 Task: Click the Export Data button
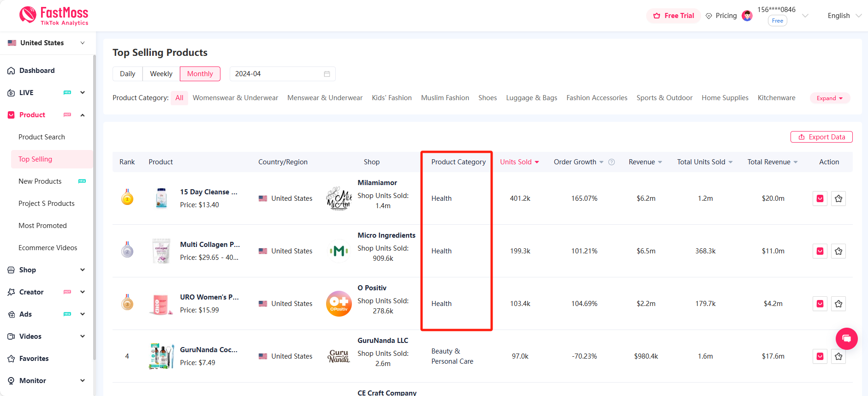coord(821,137)
